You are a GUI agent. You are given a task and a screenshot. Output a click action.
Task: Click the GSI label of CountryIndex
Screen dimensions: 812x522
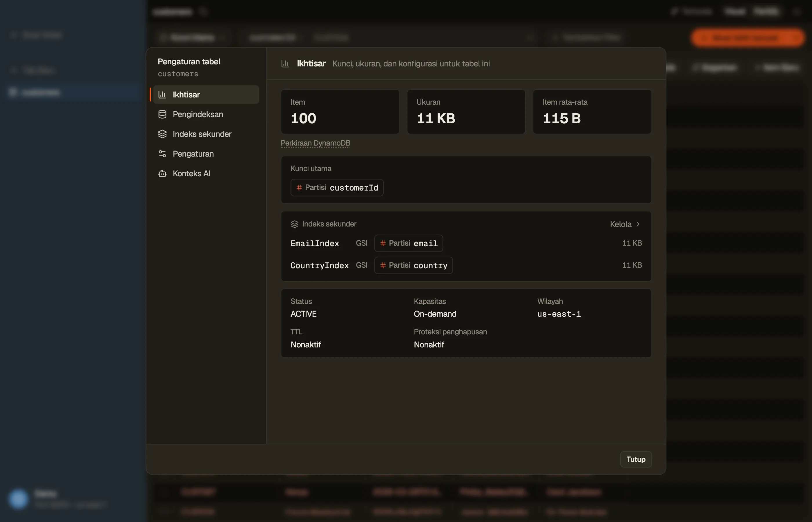click(x=362, y=265)
